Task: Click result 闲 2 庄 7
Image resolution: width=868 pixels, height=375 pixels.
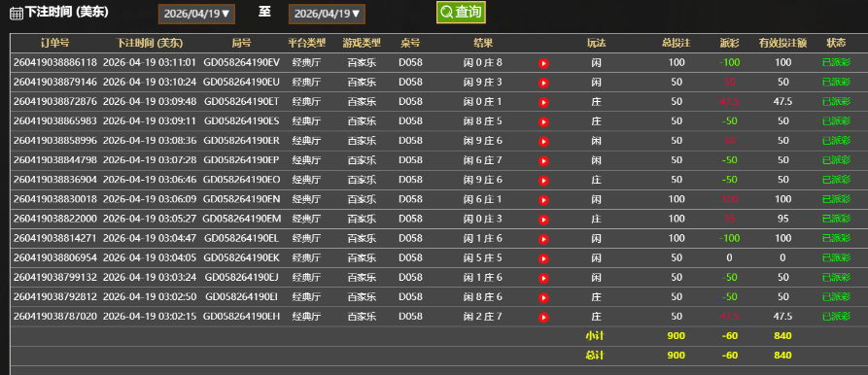Action: pos(483,316)
